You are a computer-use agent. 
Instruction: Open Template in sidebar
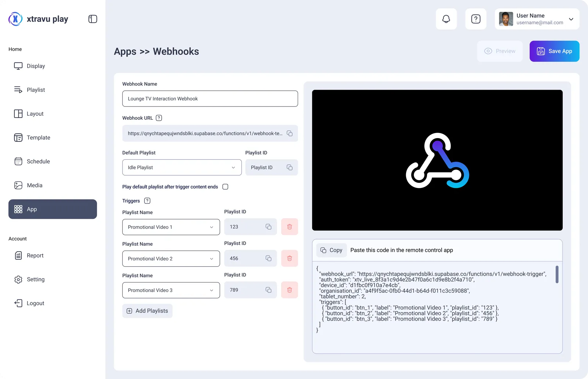pyautogui.click(x=53, y=138)
